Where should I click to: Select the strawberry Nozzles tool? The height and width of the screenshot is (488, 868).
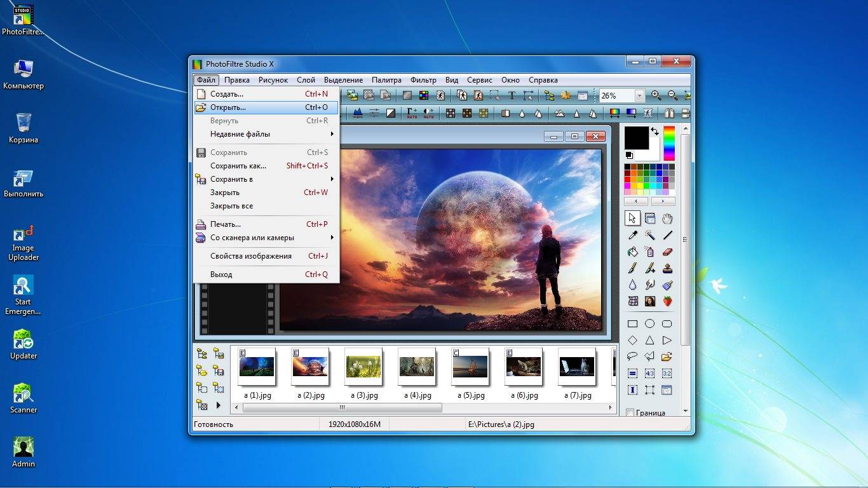667,301
